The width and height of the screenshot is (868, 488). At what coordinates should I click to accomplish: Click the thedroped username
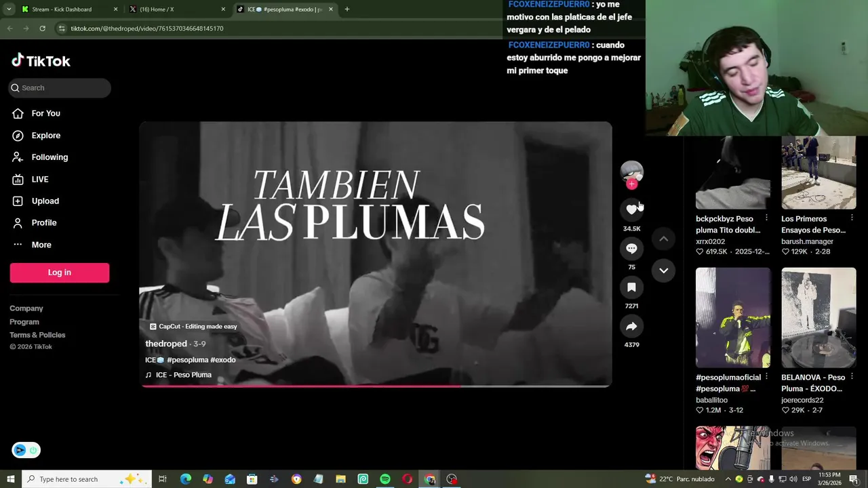[x=166, y=344]
